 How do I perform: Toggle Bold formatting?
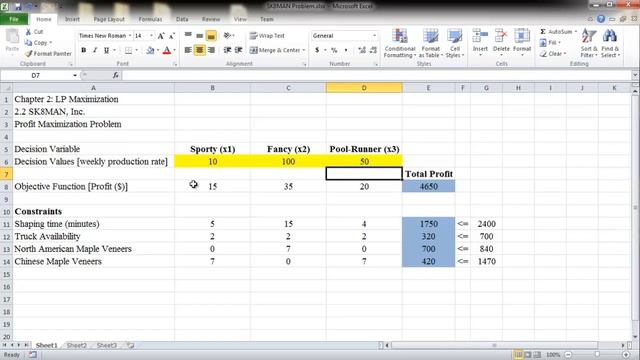click(x=84, y=50)
